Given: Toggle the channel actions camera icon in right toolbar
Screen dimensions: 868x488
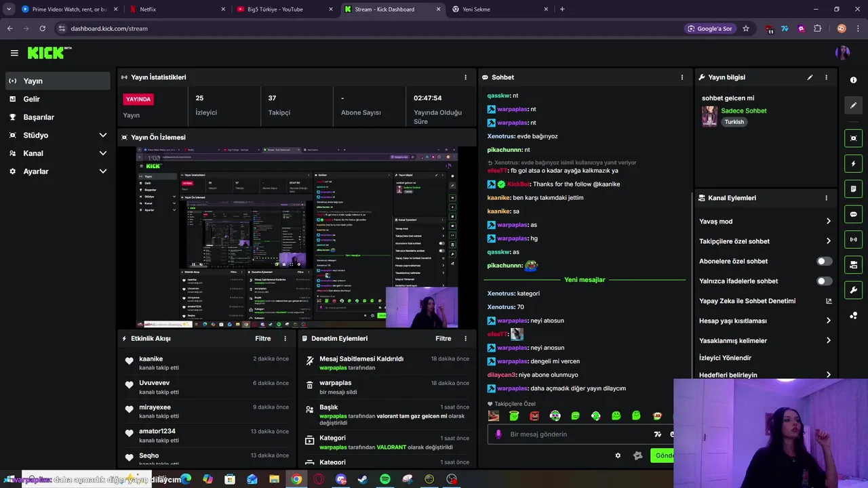Looking at the screenshot, I should tap(853, 264).
